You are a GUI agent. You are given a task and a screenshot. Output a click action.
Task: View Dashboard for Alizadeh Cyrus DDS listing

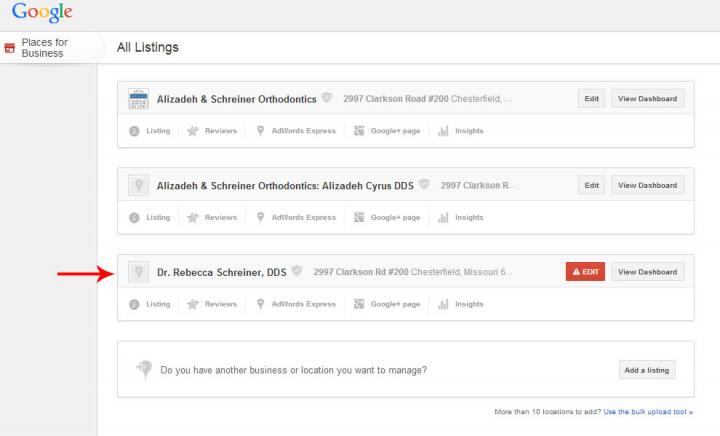click(x=647, y=185)
